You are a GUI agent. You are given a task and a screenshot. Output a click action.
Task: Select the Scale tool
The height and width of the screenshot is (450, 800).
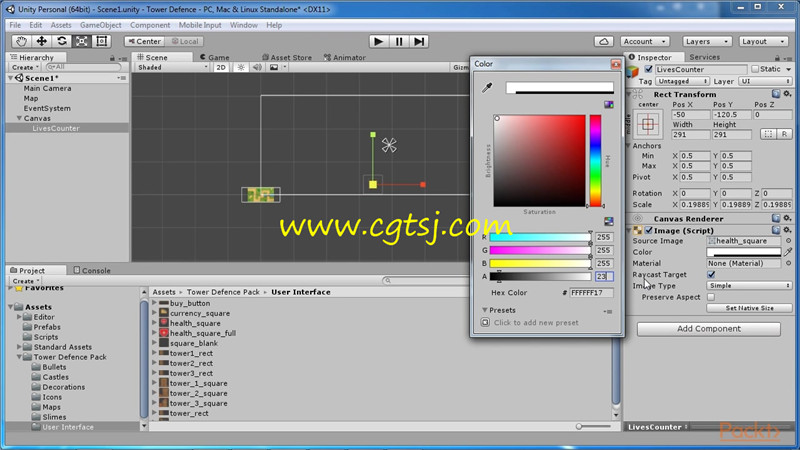[x=82, y=41]
